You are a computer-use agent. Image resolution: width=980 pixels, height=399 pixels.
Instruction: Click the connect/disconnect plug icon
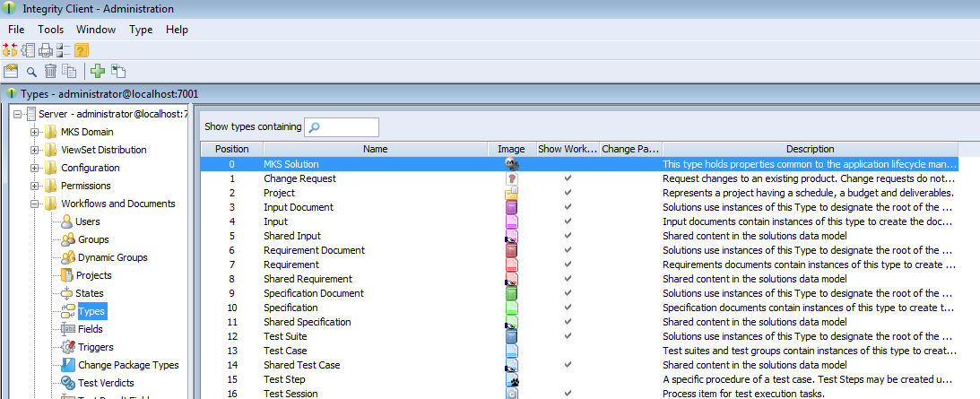(10, 50)
